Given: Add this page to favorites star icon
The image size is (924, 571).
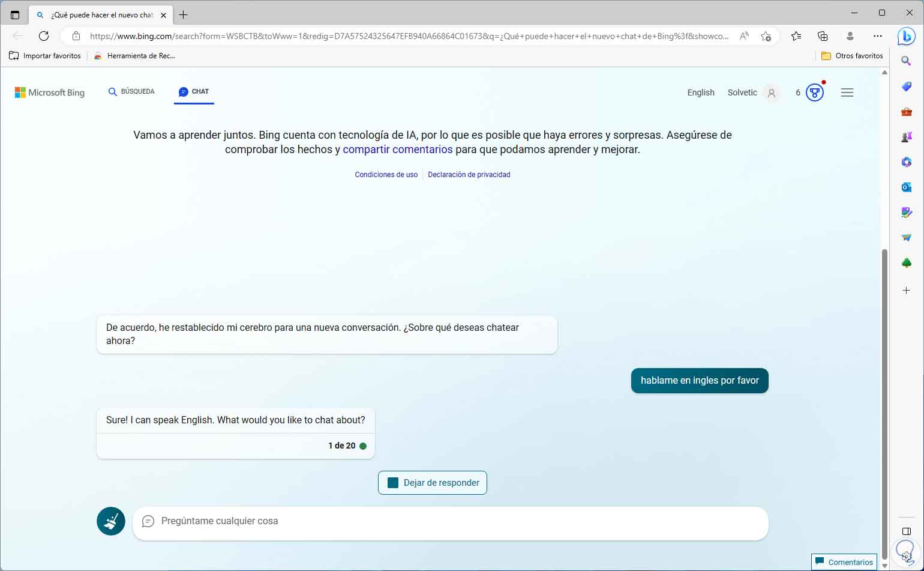Looking at the screenshot, I should click(766, 36).
